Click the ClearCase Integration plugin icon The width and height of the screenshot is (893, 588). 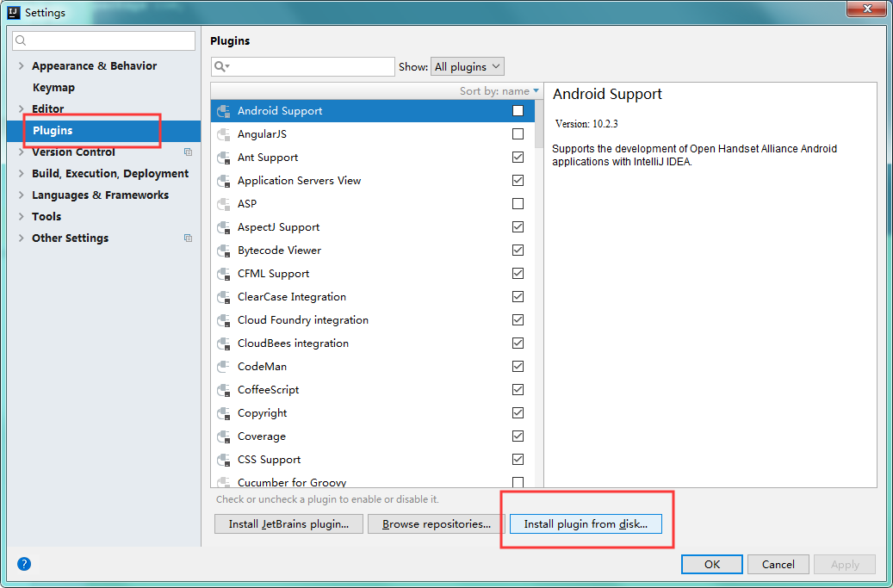(223, 297)
